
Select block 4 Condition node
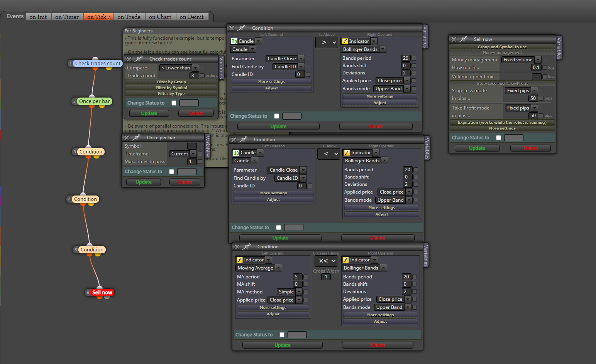85,199
